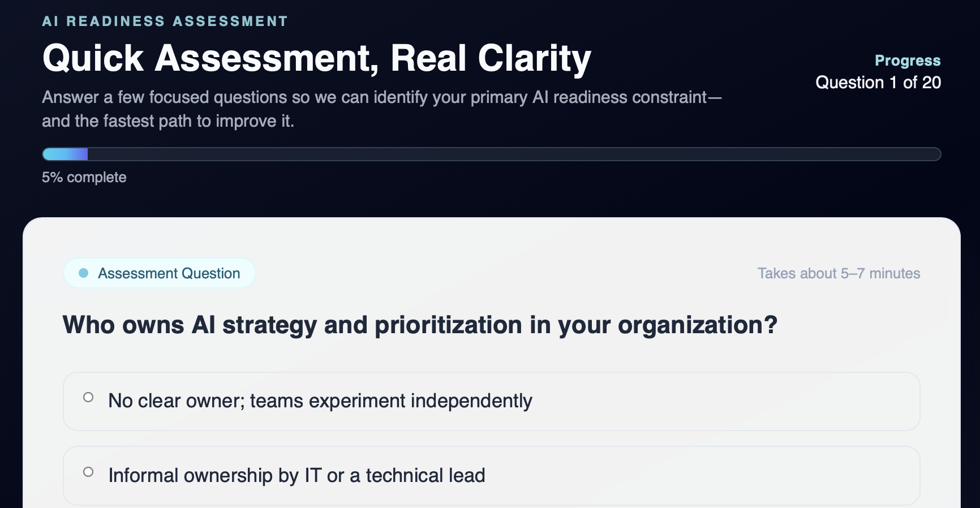Screen dimensions: 980x508
Task: Select the "No clear owner; teams experiment independently" radio button
Action: click(88, 398)
